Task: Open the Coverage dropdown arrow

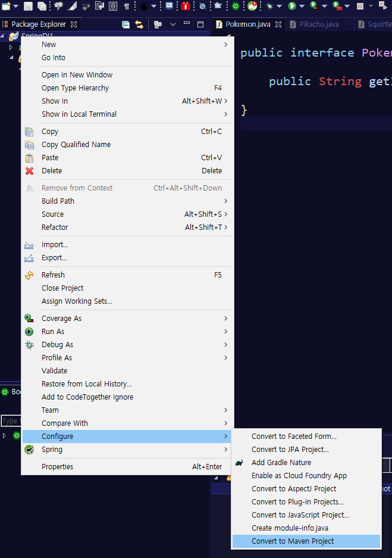Action: point(324,6)
